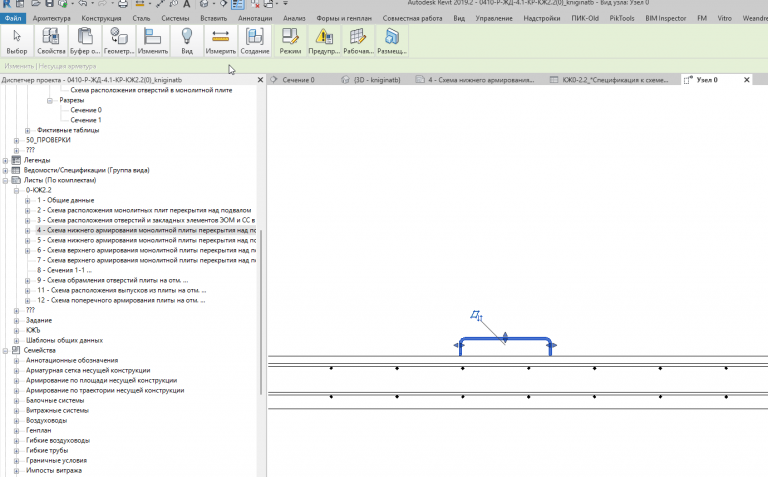The image size is (768, 477).
Task: Select sheet 8 - Сечения 1-1 in tree
Action: 64,270
